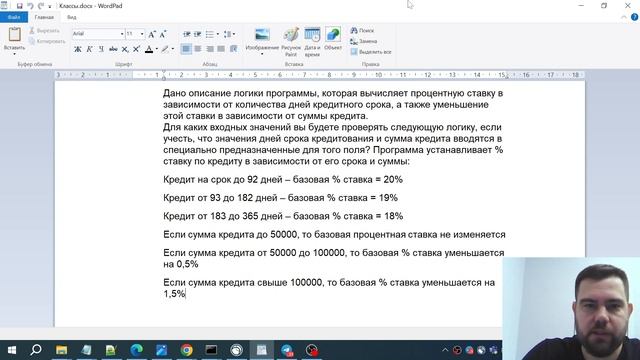This screenshot has width=640, height=360.
Task: Justify text alignment
Action: pyautogui.click(x=221, y=49)
